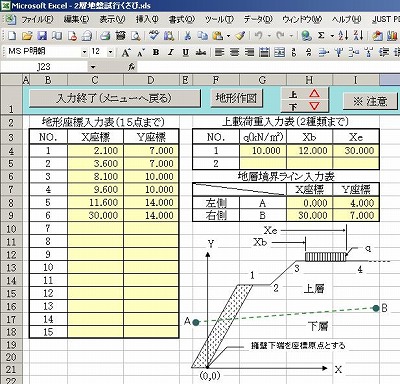Open the Name Box dropdown arrow
Viewport: 400px width, 384px height.
click(93, 67)
